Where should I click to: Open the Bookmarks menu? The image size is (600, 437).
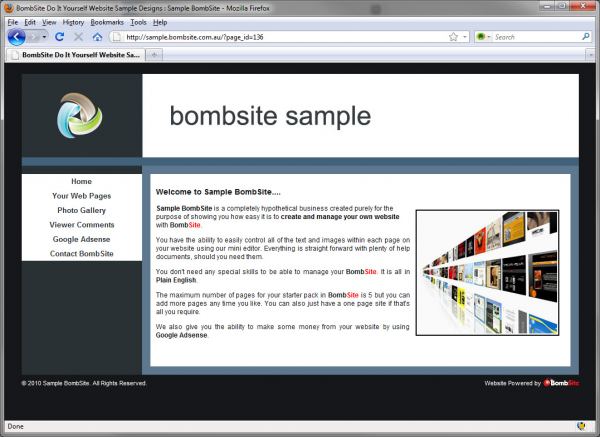[x=107, y=22]
